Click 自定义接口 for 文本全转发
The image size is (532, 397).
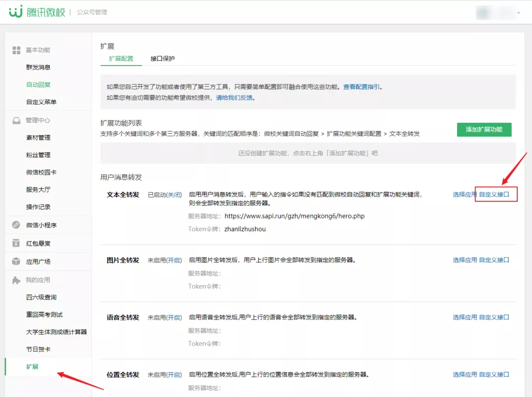point(495,195)
